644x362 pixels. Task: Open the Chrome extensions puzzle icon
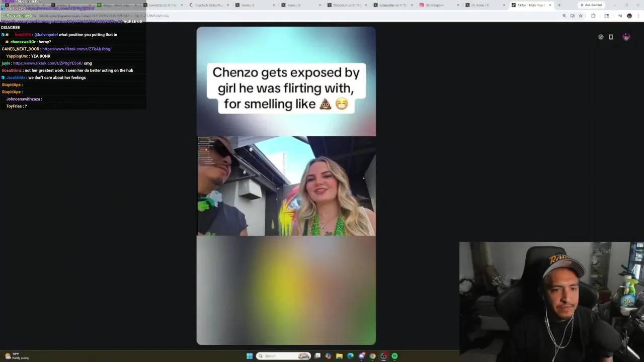click(593, 16)
